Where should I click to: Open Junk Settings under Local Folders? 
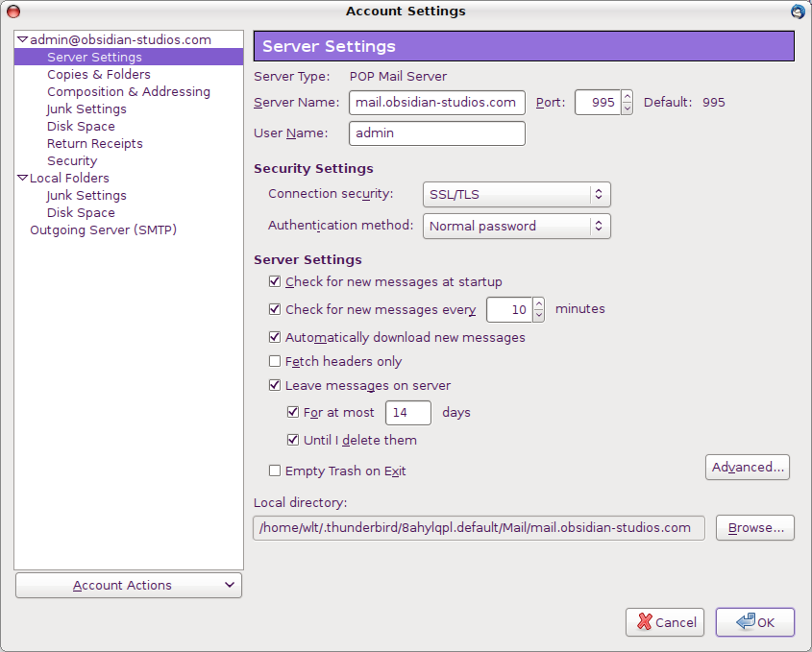[x=86, y=195]
